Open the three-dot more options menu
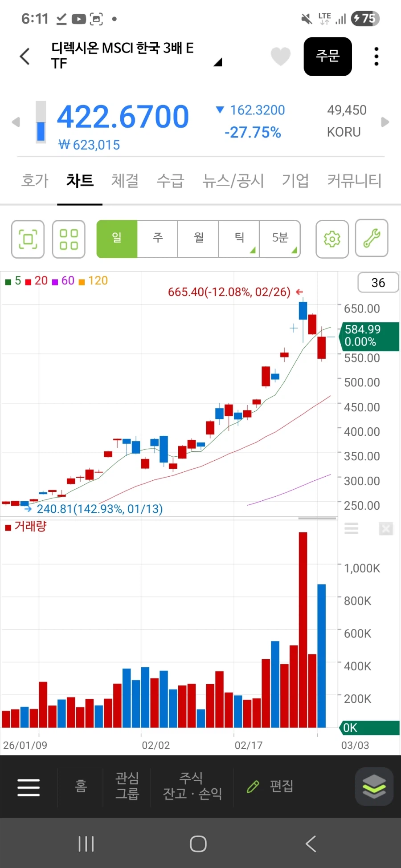Viewport: 401px width, 868px height. click(x=376, y=57)
